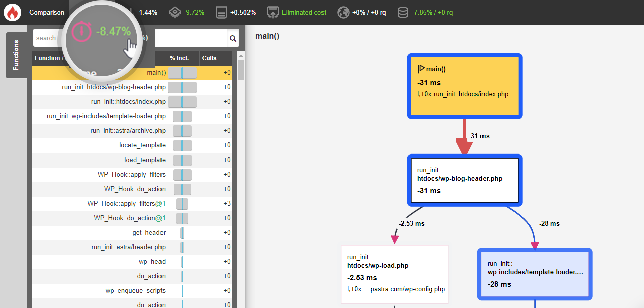Image resolution: width=644 pixels, height=308 pixels.
Task: Click the scrollbar up arrow
Action: 241,55
